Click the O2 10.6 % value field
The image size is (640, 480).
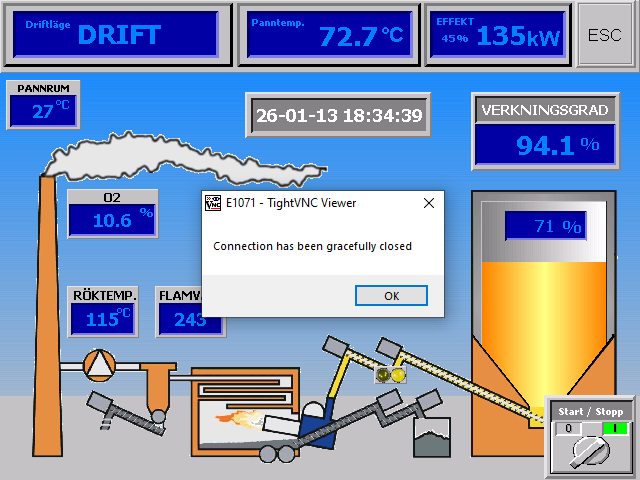point(113,219)
